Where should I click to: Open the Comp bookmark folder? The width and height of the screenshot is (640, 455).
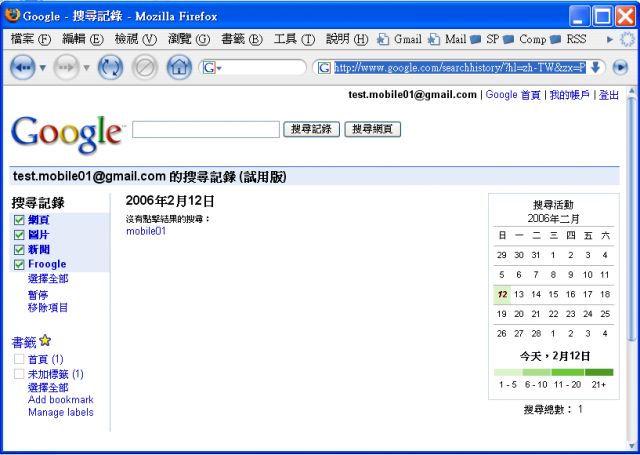tap(524, 39)
